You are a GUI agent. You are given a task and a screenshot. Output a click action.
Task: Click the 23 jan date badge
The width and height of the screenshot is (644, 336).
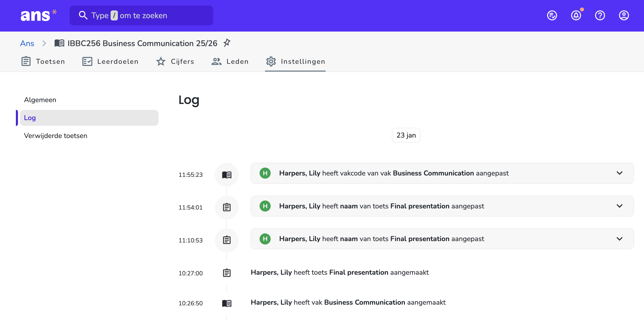[x=406, y=135]
